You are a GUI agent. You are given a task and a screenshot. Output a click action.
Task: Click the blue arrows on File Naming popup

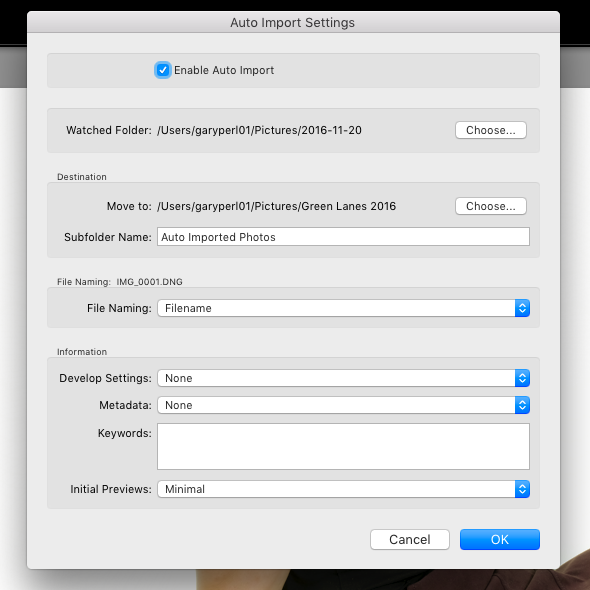point(522,308)
